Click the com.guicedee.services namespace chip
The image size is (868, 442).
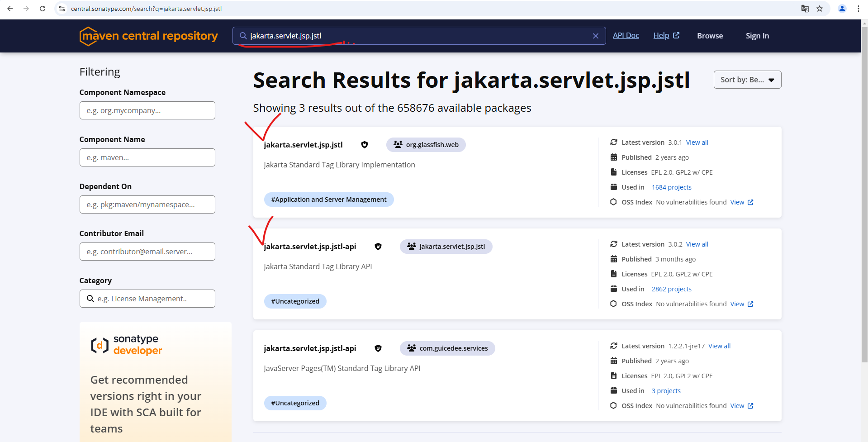coord(447,348)
